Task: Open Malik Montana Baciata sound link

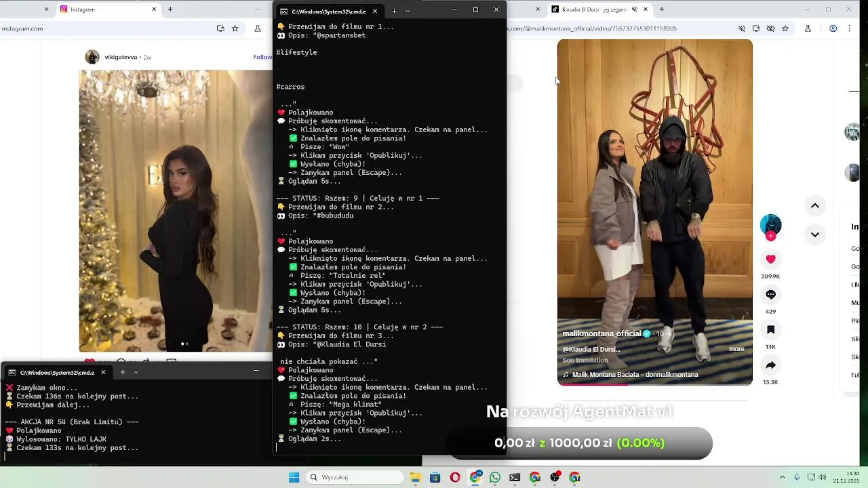Action: pyautogui.click(x=635, y=374)
